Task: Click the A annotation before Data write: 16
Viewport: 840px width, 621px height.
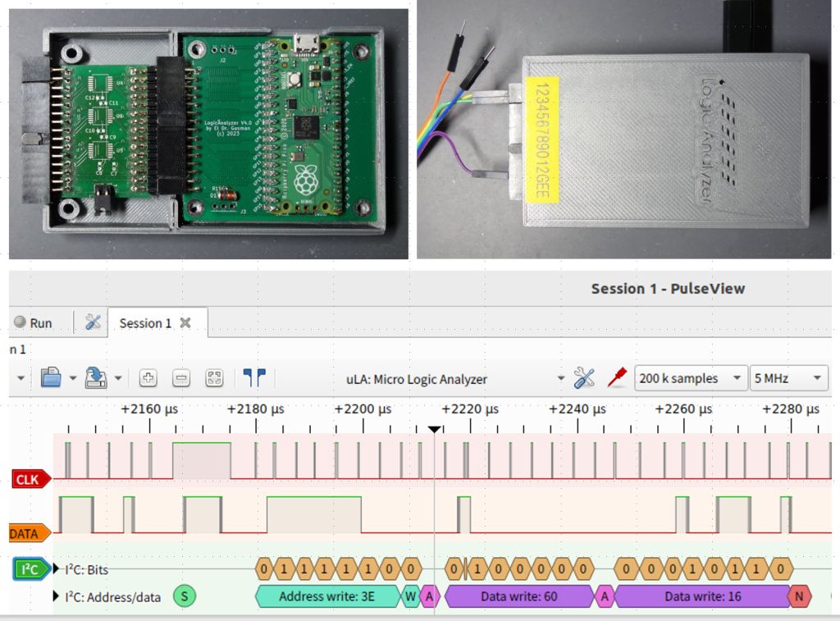Action: click(605, 596)
